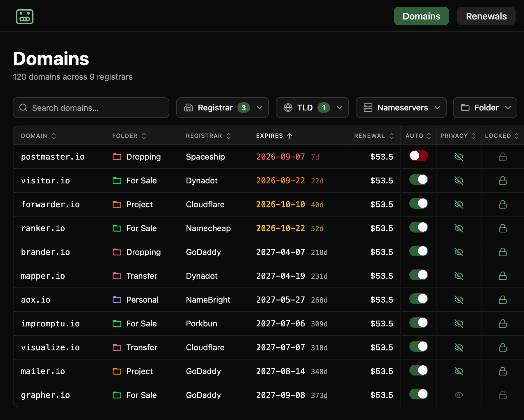This screenshot has height=420, width=524.
Task: Open the grapher.io domain
Action: point(45,395)
